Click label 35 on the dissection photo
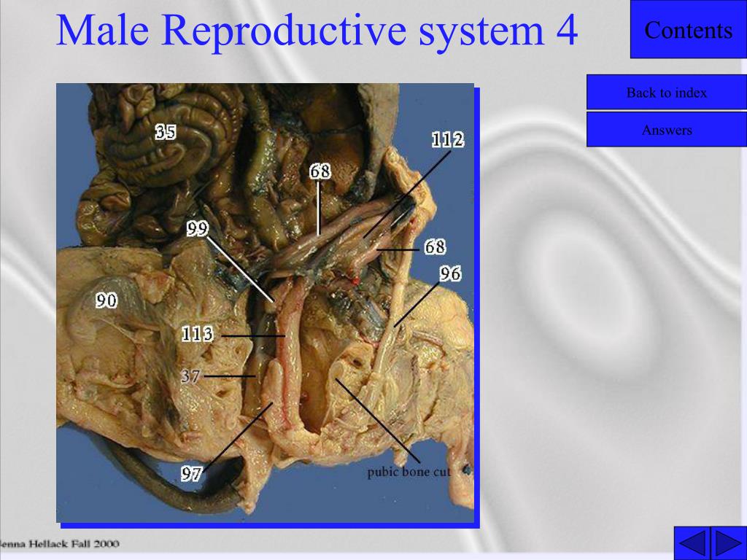 [x=166, y=132]
